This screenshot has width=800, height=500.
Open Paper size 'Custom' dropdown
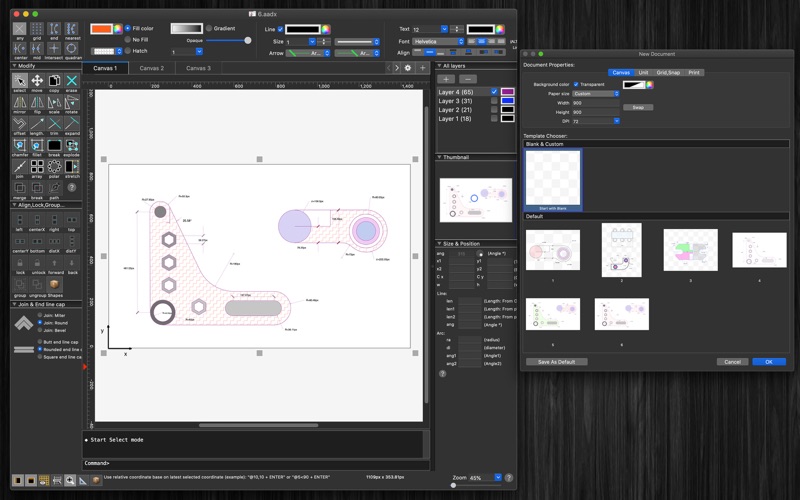[x=595, y=94]
